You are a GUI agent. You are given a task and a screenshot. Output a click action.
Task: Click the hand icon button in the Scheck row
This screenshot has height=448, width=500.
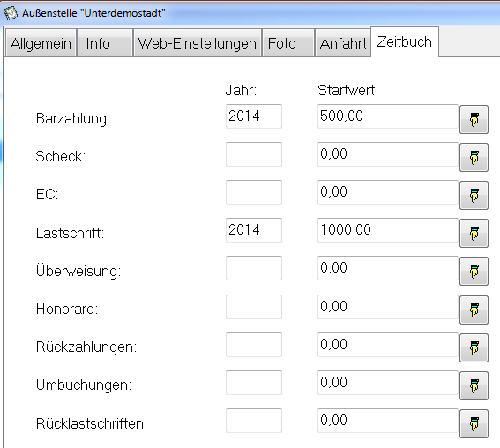(x=474, y=157)
